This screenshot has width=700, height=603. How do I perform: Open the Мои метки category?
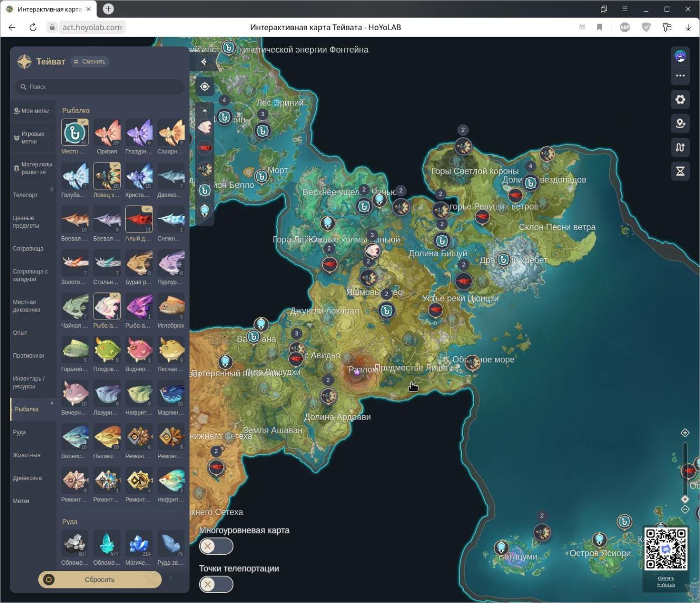(x=33, y=111)
